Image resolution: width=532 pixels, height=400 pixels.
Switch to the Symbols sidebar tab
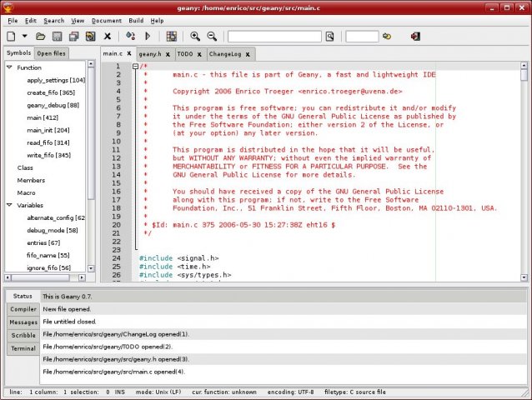[18, 52]
